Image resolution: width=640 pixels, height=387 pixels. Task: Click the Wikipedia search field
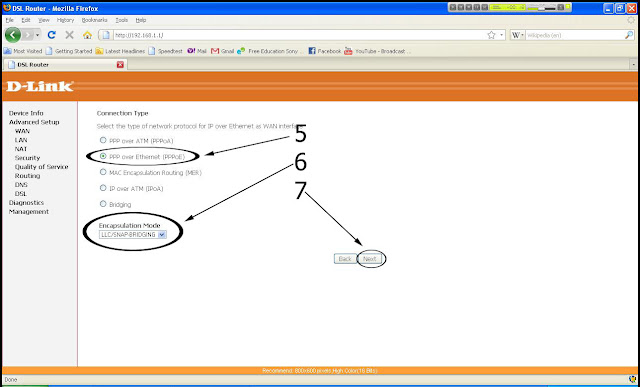pos(575,35)
